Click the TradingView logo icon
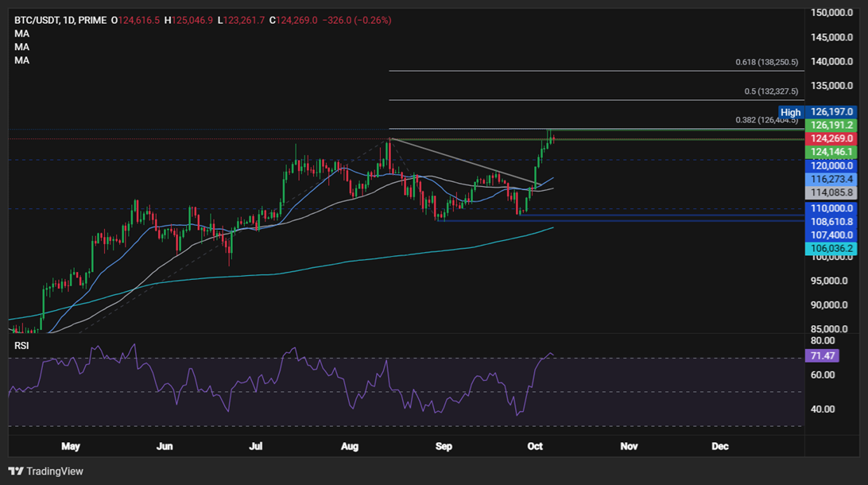 tap(16, 471)
